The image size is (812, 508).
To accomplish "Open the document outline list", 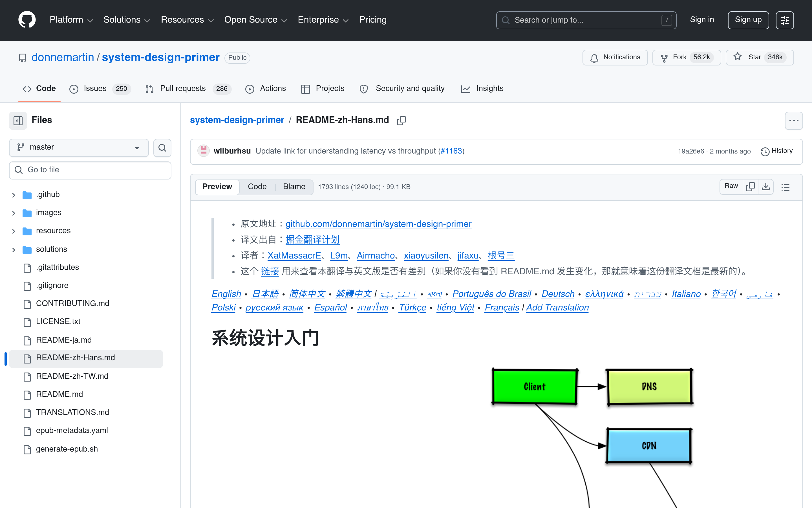I will pos(785,187).
